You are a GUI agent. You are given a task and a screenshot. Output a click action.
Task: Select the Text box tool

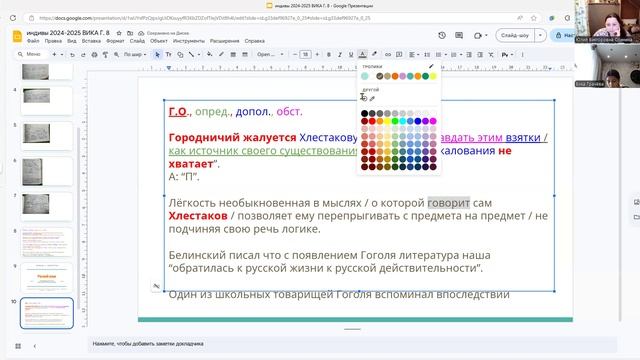click(x=168, y=55)
